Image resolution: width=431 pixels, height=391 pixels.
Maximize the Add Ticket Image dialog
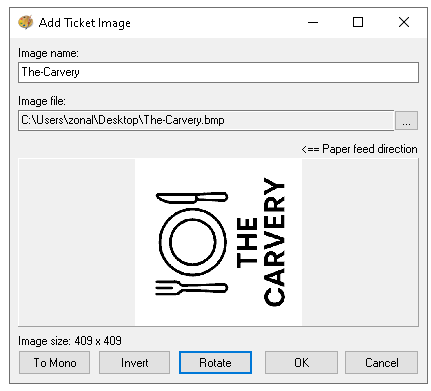pos(358,23)
